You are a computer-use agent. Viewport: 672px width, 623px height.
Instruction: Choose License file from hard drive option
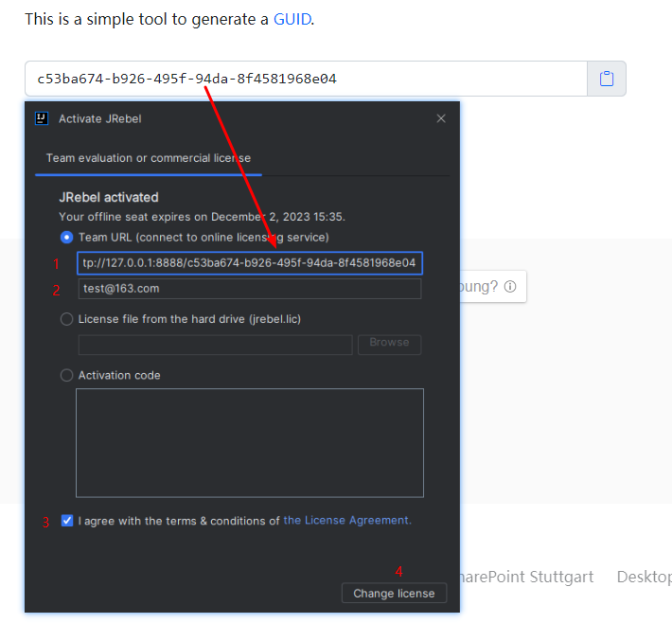point(66,319)
